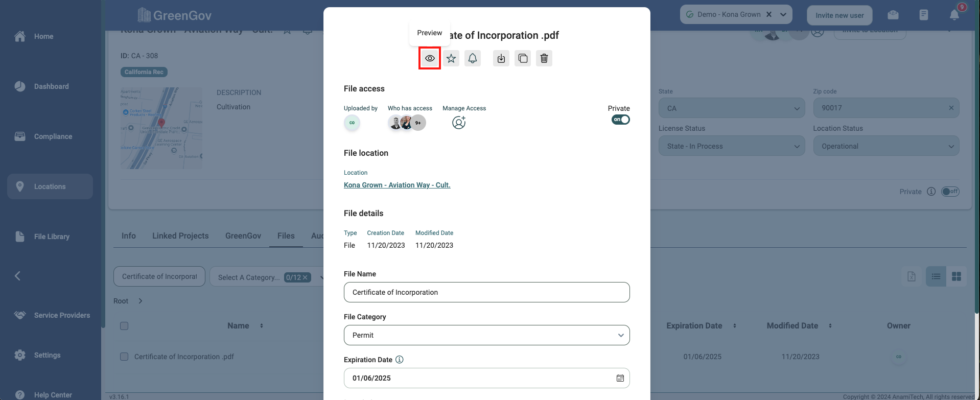The height and width of the screenshot is (400, 980).
Task: Open Manage Access user icon
Action: click(459, 123)
